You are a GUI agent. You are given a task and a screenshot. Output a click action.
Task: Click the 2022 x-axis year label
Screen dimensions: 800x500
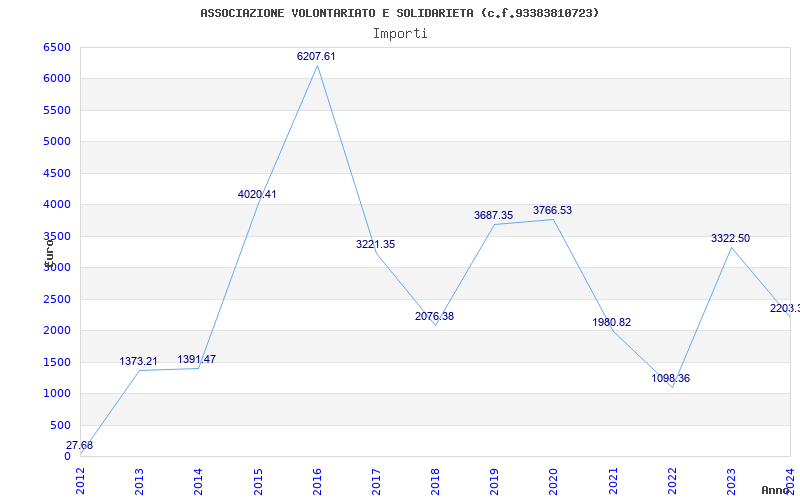tap(672, 481)
